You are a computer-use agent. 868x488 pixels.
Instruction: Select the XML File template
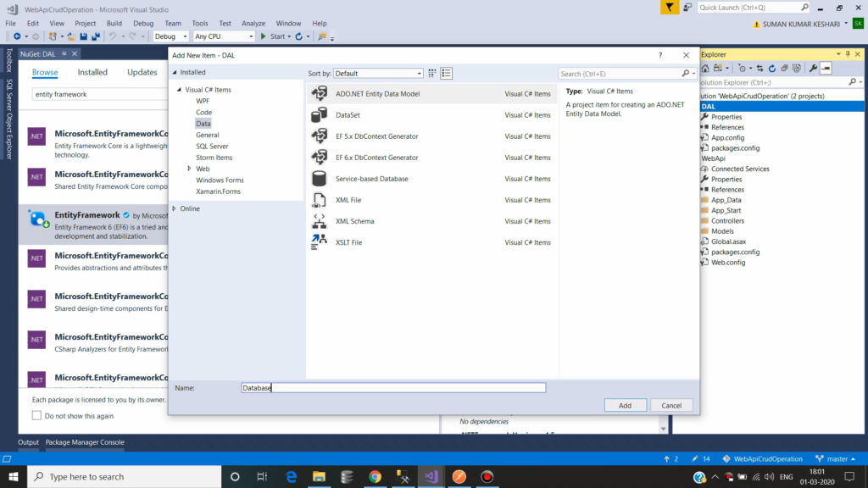[431, 200]
